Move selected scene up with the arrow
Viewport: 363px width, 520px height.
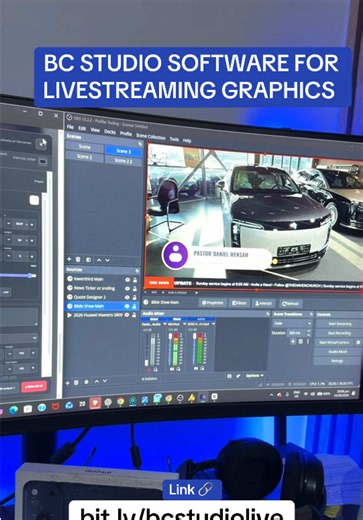point(99,260)
